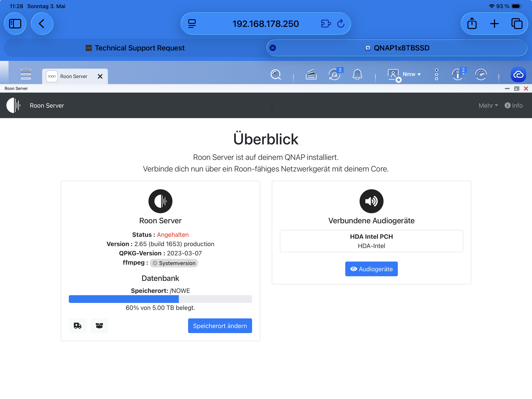This screenshot has height=399, width=532.
Task: Open the QNAP search magnifier icon
Action: (x=276, y=75)
